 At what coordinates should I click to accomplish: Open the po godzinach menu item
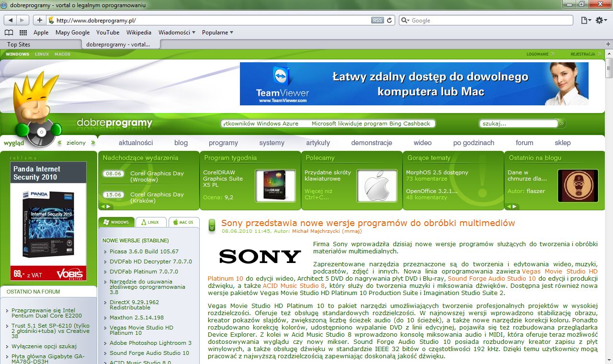tap(474, 143)
